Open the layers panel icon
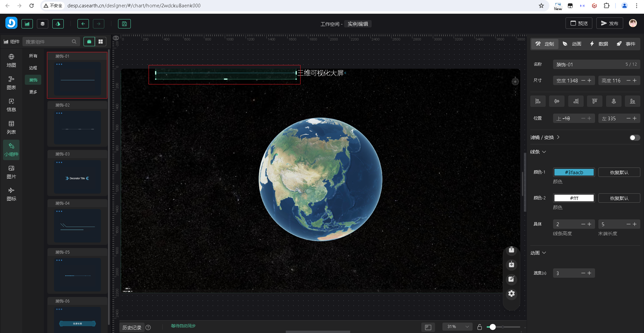Screen dimensions: 644x333 [x=43, y=24]
